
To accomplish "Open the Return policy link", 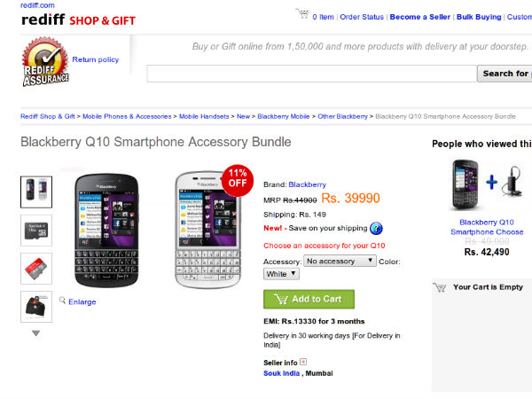I will point(96,59).
